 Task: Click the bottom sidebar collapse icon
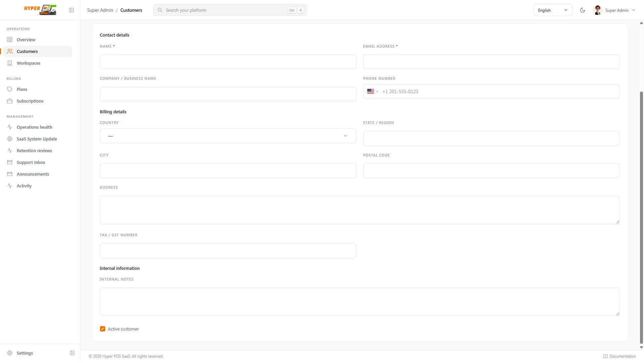(72, 353)
